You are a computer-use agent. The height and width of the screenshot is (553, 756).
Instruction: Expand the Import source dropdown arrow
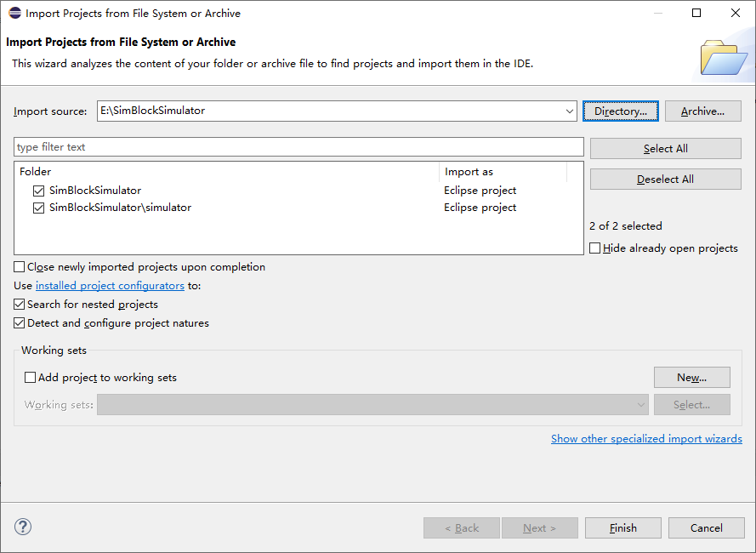570,111
